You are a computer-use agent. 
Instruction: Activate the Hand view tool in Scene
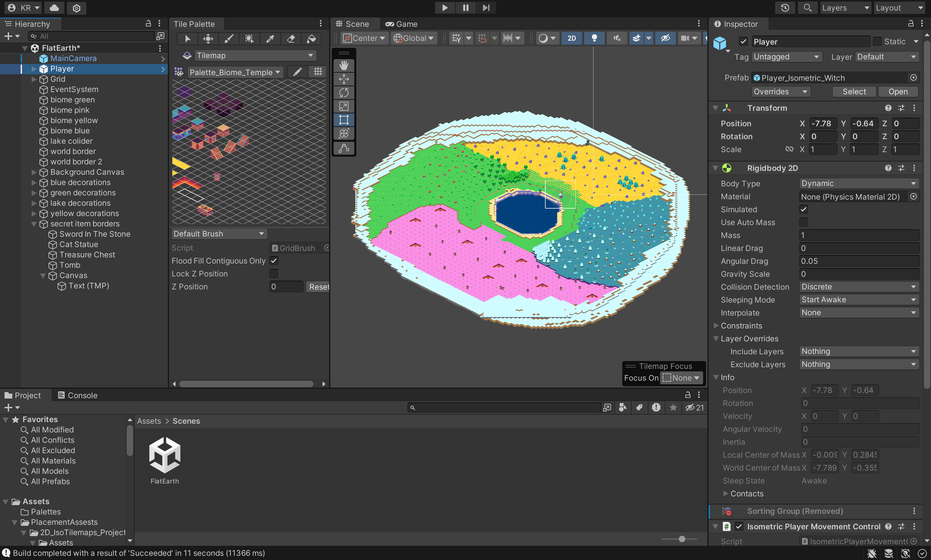(344, 65)
